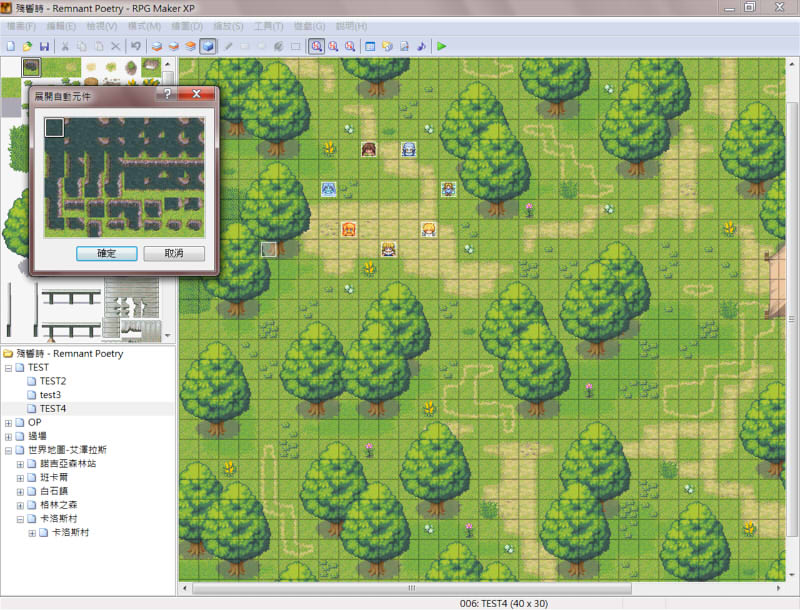Open the 編輯(E) menu
The image size is (800, 610).
click(x=61, y=26)
